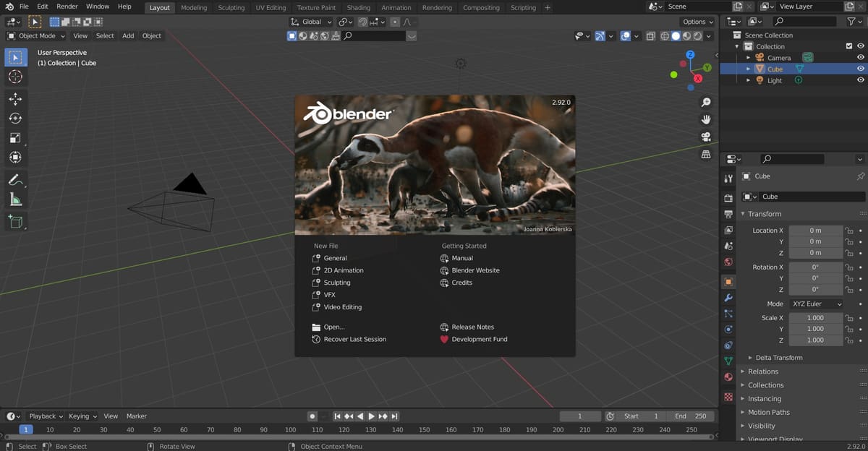Open the Global orientation dropdown
Viewport: 868px width, 451px height.
[x=311, y=22]
